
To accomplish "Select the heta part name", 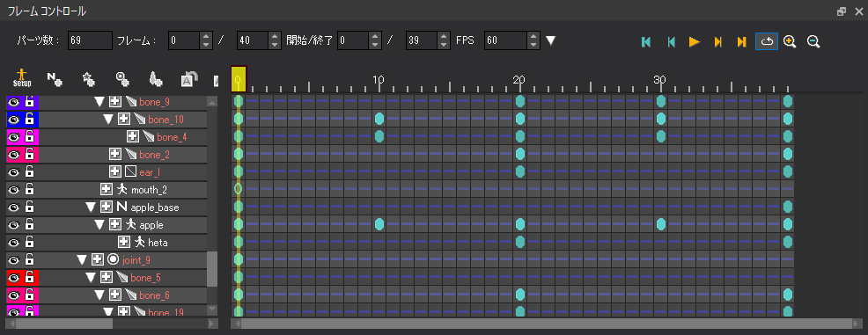I will point(158,243).
